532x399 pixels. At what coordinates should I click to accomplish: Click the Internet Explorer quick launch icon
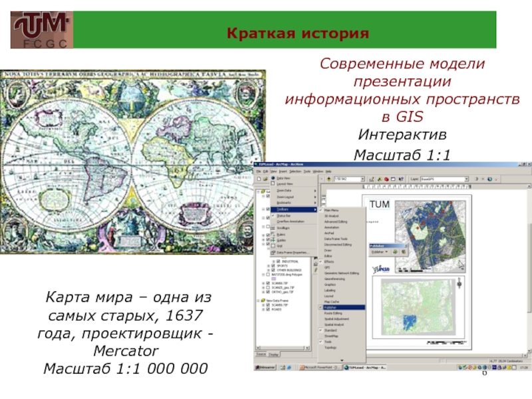pos(289,368)
